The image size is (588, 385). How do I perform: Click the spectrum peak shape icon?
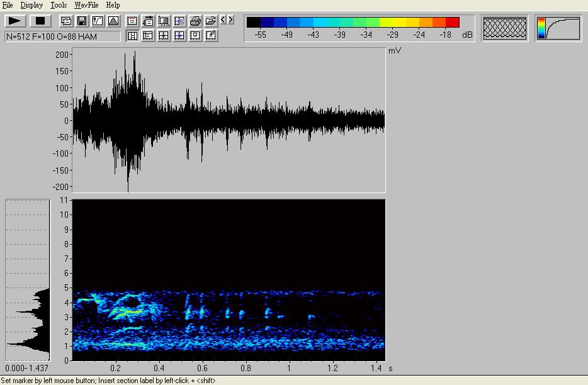pyautogui.click(x=113, y=21)
